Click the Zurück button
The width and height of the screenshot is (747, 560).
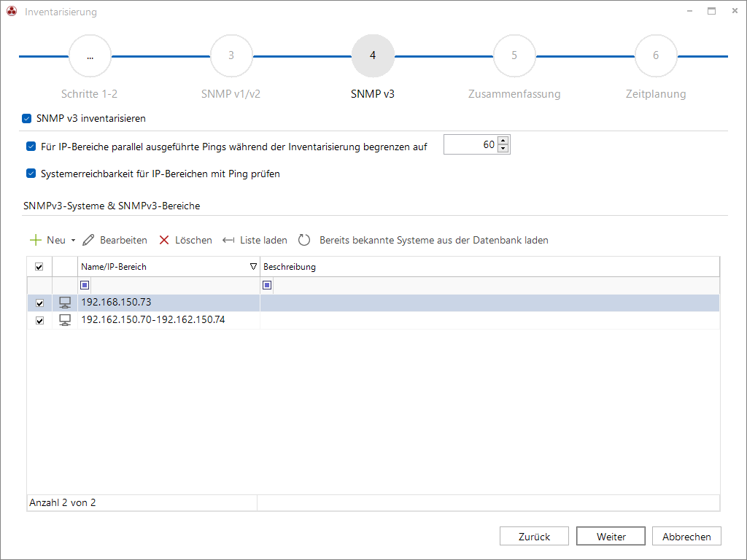tap(534, 536)
